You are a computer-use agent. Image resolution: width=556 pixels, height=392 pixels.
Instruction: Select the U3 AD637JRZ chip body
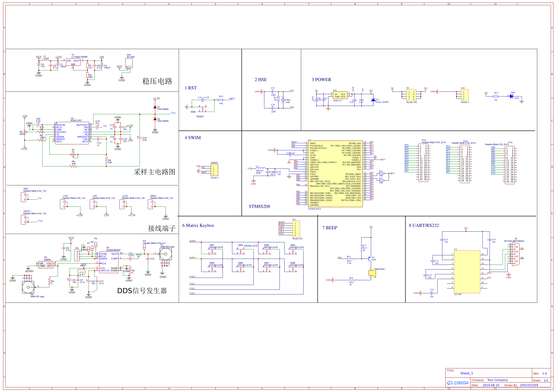click(x=72, y=133)
